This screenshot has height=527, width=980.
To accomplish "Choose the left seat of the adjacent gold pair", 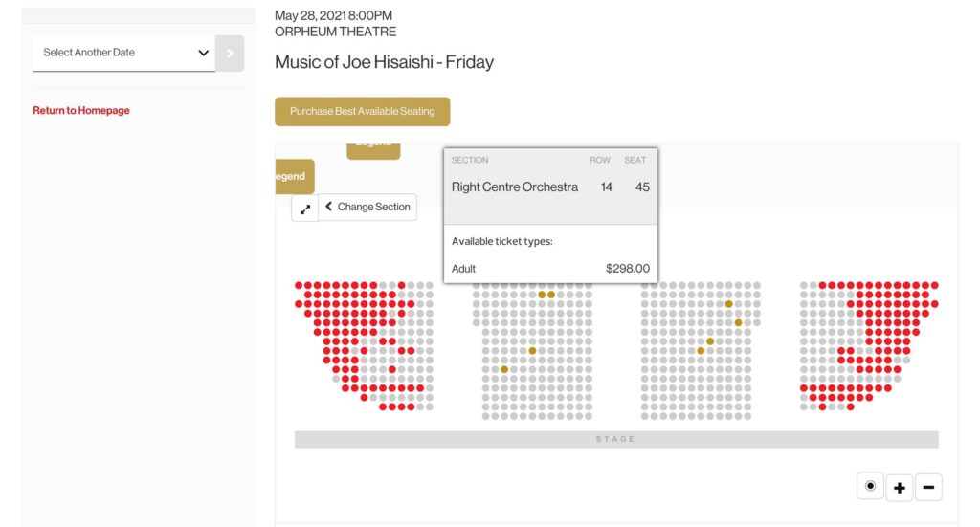I will click(x=542, y=295).
